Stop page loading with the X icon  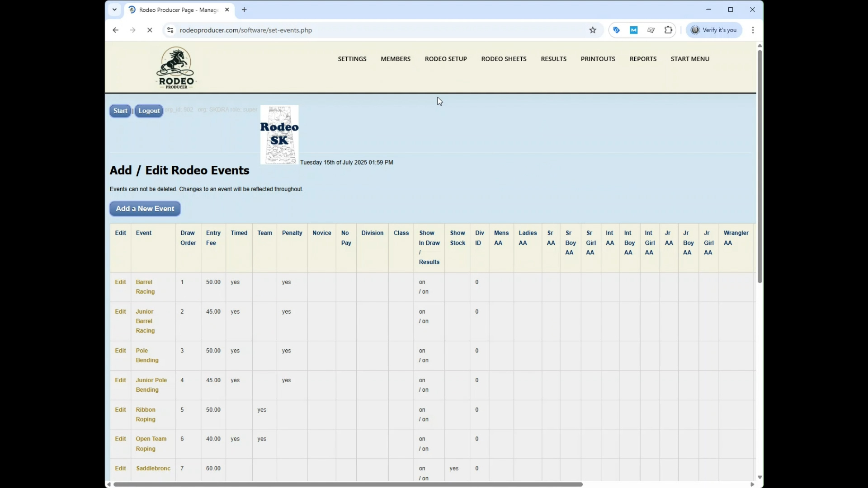click(x=150, y=30)
